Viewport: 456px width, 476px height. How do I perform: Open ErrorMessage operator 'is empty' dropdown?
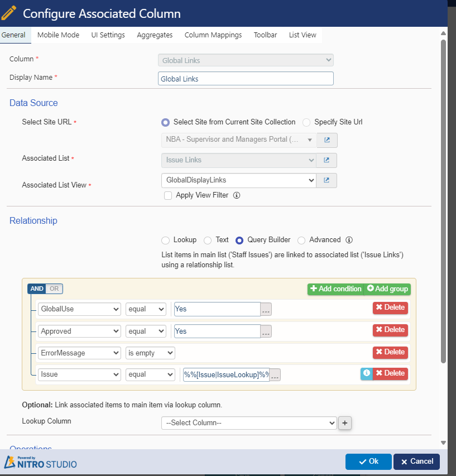click(150, 353)
